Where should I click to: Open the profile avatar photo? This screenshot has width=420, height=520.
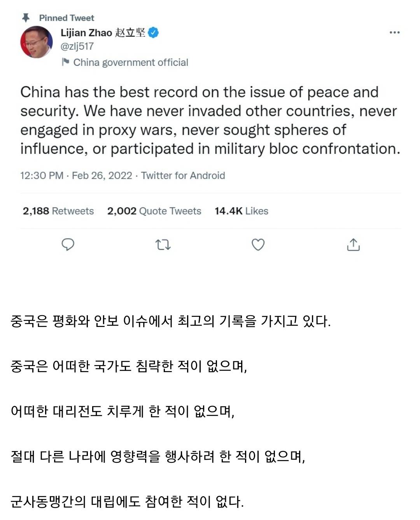click(37, 42)
